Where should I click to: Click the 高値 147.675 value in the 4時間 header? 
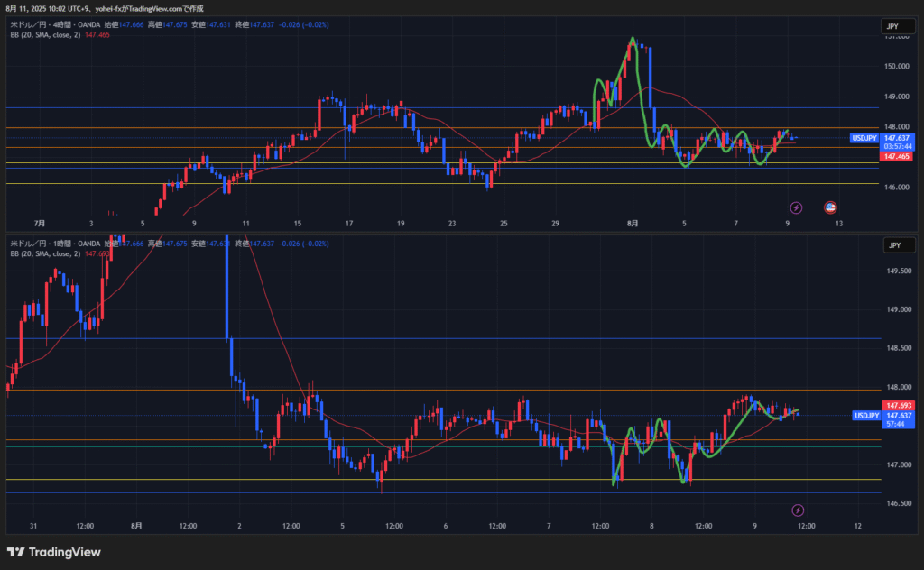click(x=167, y=24)
